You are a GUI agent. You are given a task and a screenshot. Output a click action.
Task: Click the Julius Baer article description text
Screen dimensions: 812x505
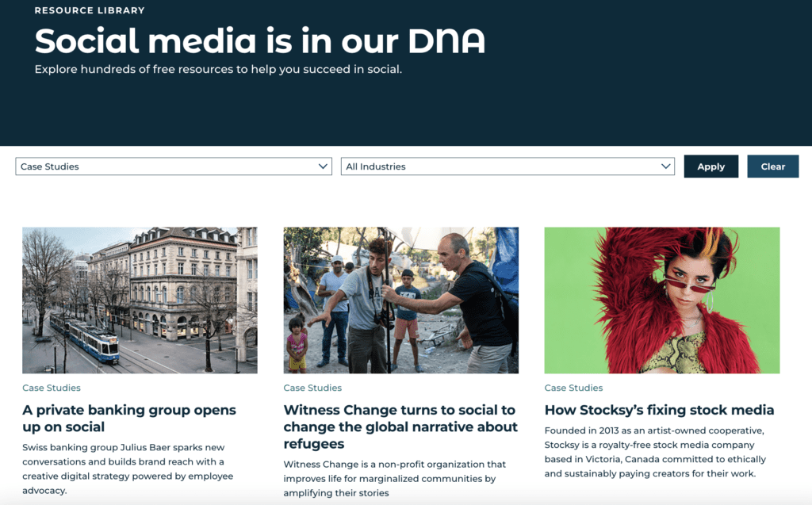128,469
